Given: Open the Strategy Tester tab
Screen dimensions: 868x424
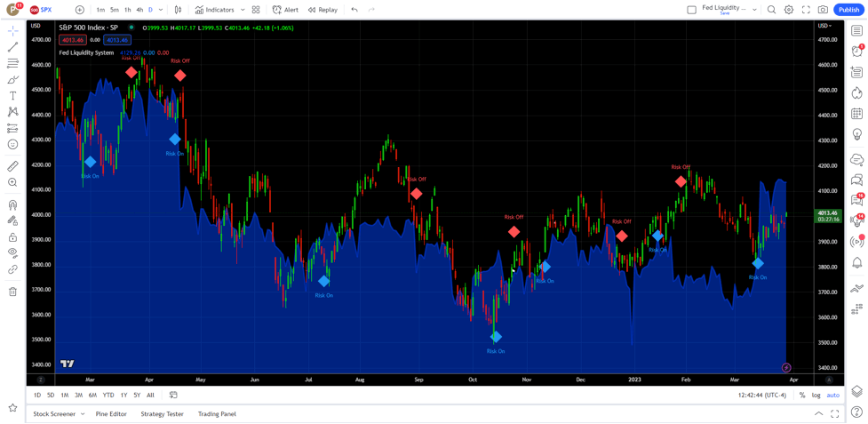Looking at the screenshot, I should click(x=162, y=414).
